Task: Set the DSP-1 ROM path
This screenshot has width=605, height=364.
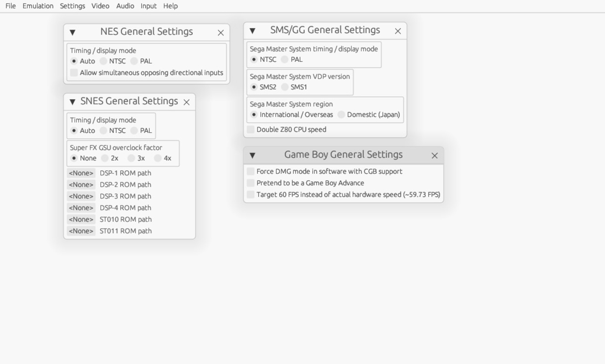Action: 81,173
